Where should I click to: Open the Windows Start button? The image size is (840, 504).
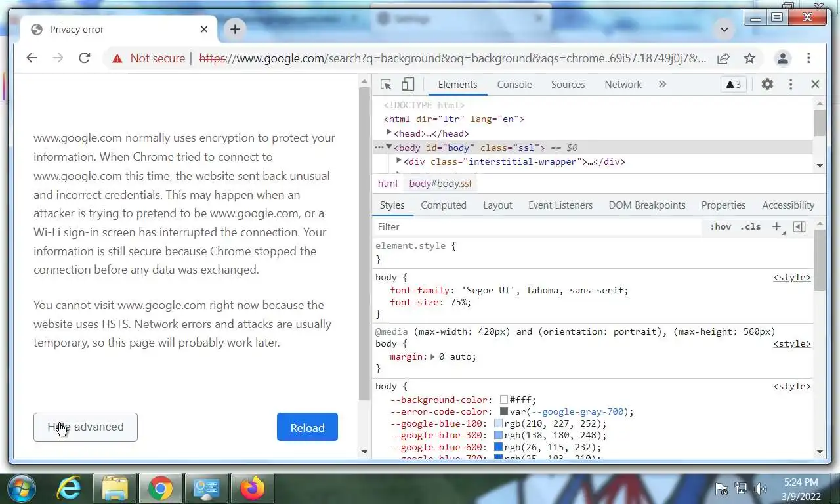click(x=22, y=488)
